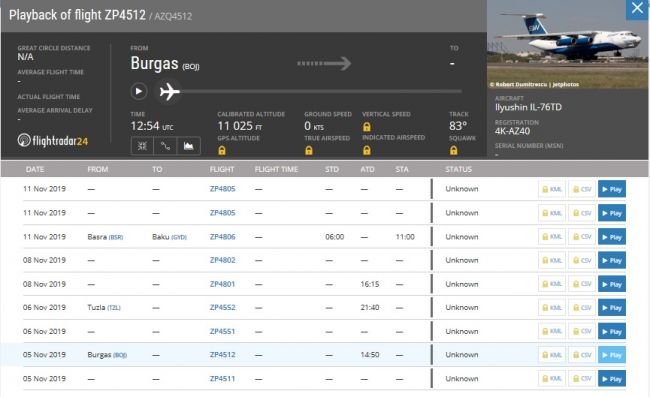Click the flight progress slider track
This screenshot has width=650, height=397.
(321, 91)
